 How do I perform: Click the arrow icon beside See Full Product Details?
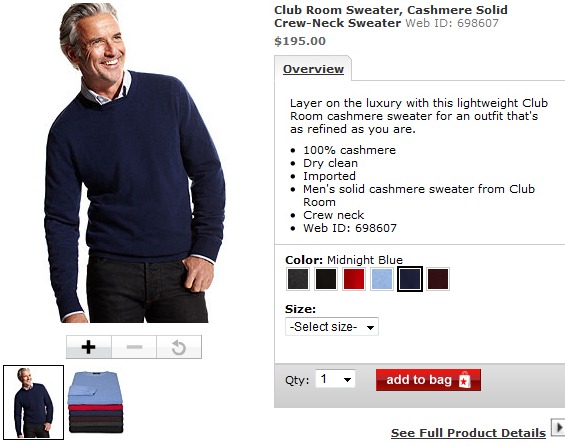coord(558,428)
